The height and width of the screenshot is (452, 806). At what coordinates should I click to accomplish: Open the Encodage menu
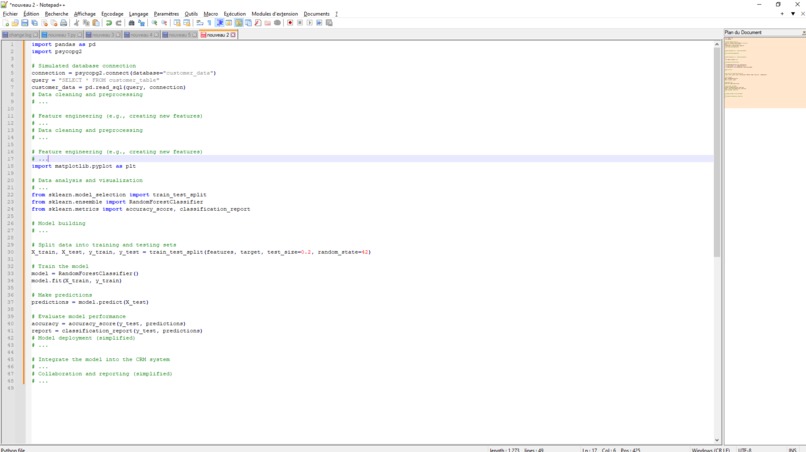[112, 14]
